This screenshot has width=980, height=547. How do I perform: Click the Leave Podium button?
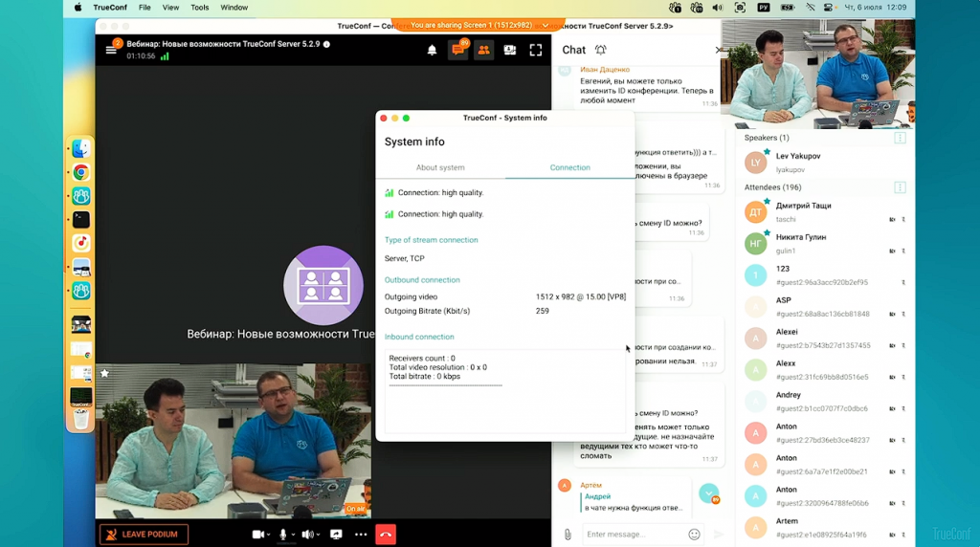(144, 535)
